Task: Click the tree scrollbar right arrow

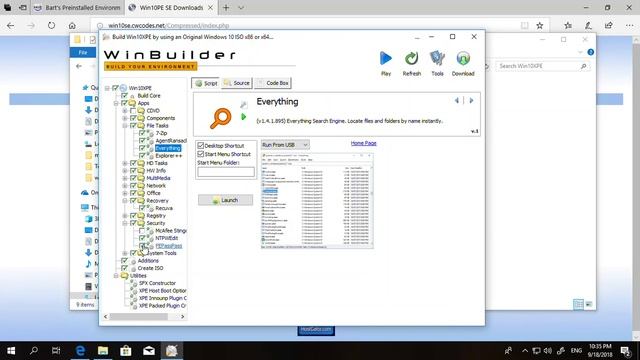Action: (x=182, y=317)
